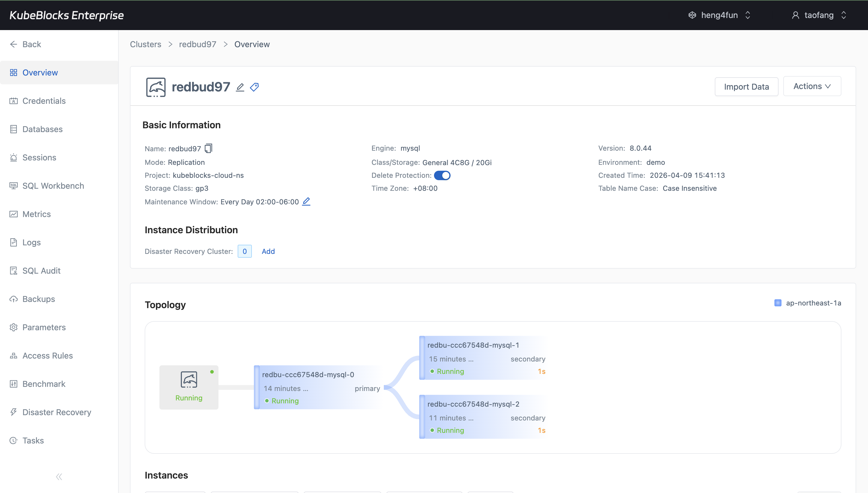Copy the cluster name redbud97
Image resolution: width=868 pixels, height=493 pixels.
point(208,148)
